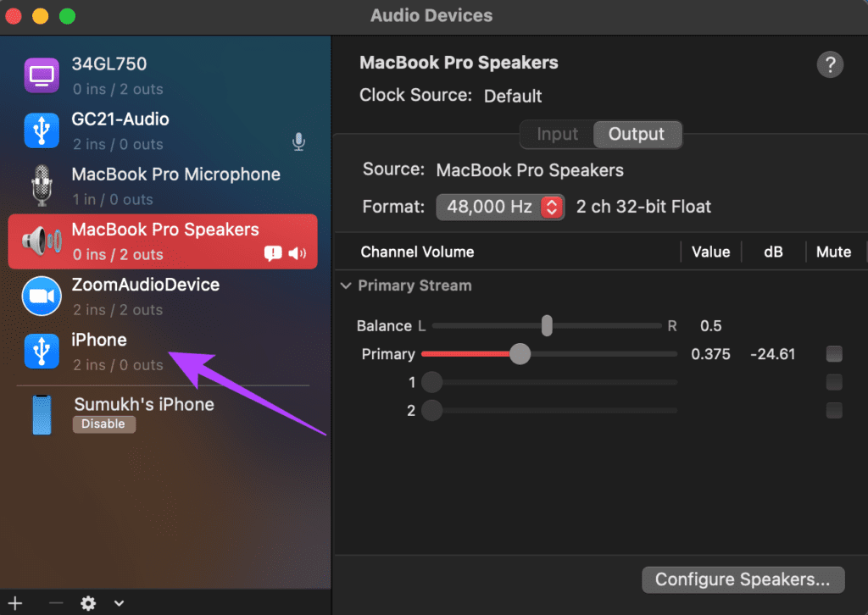Viewport: 868px width, 615px height.
Task: Click the channel 2 volume slider knob
Action: 431,410
